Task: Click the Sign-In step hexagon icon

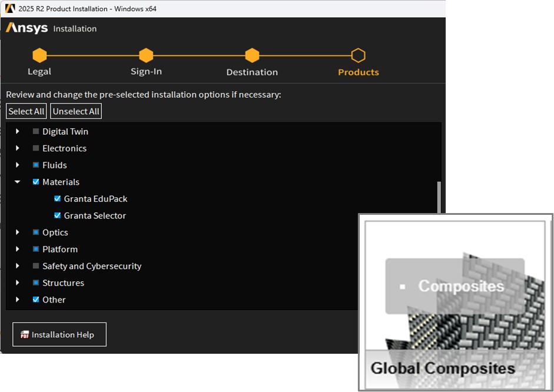Action: (146, 56)
